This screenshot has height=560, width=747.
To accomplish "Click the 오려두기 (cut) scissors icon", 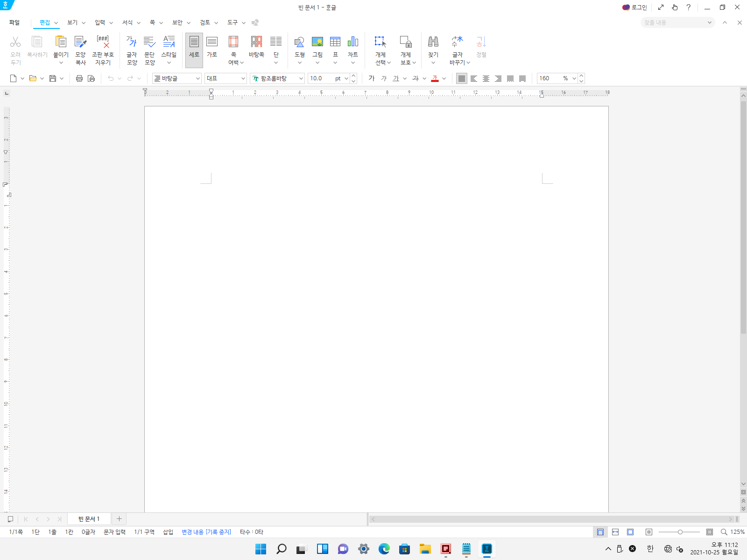I will click(15, 42).
